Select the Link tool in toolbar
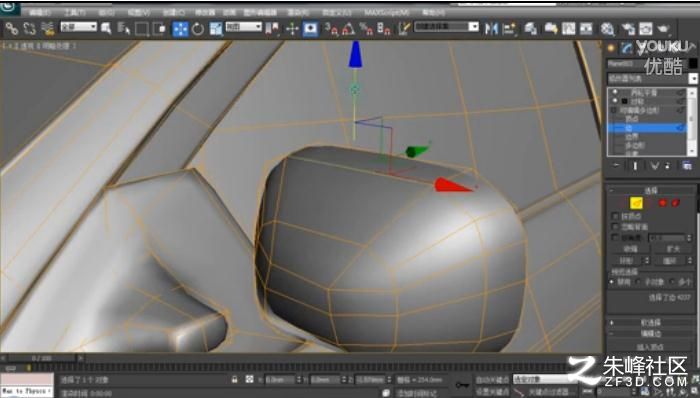 11,29
